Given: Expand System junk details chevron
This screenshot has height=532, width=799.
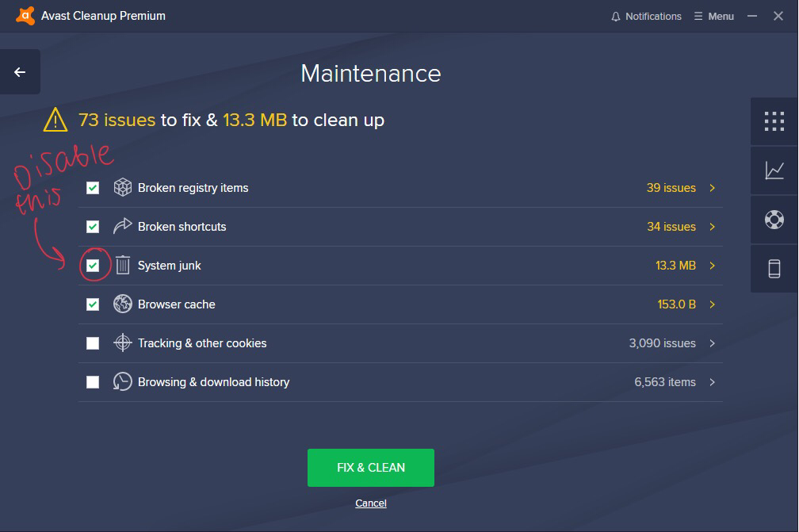Looking at the screenshot, I should 713,266.
